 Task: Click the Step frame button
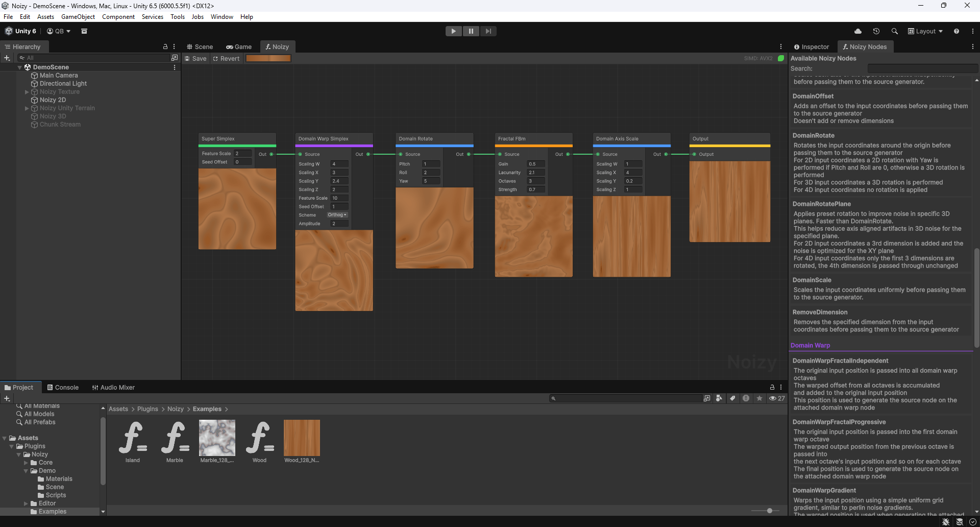coord(488,31)
